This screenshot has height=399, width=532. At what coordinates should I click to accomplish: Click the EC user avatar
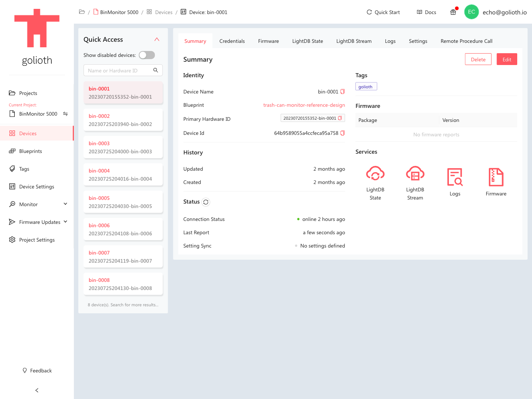tap(471, 12)
